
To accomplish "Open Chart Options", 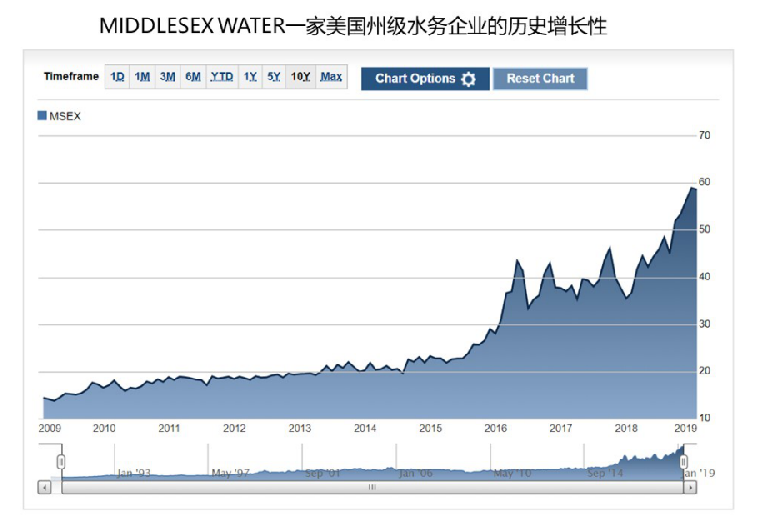I will pos(425,78).
